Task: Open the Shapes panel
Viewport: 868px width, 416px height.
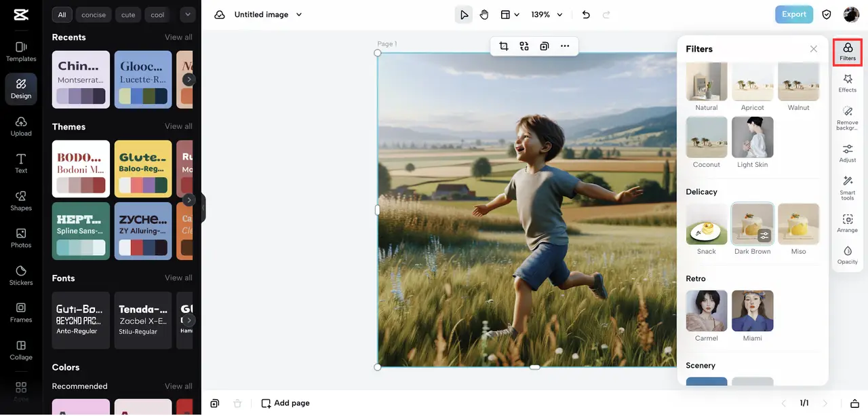Action: (x=21, y=201)
